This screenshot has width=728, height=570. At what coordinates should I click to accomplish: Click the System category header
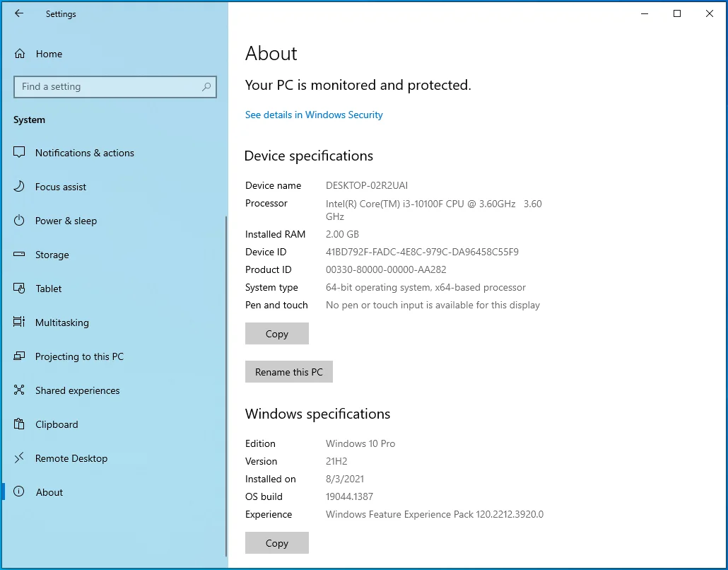click(29, 120)
